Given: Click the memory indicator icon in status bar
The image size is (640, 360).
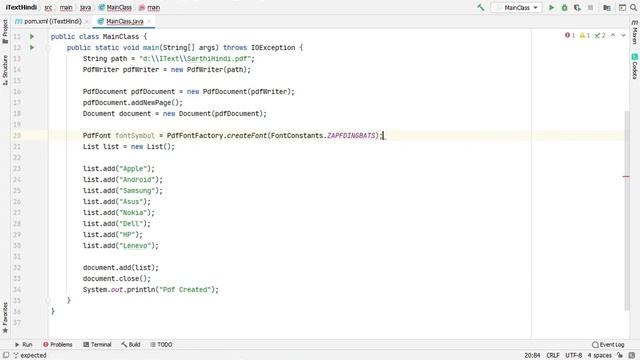Looking at the screenshot, I should click(x=632, y=356).
